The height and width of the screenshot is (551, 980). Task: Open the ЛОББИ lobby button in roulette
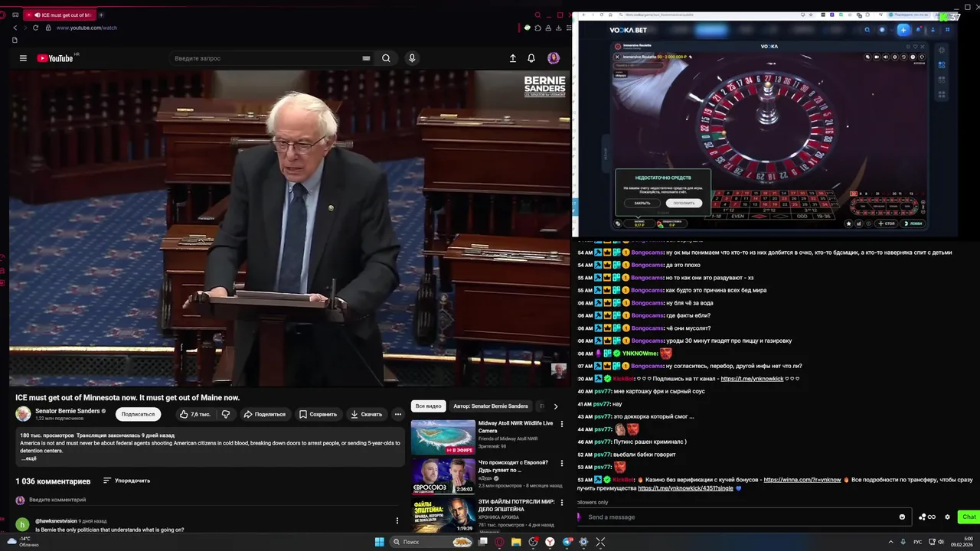(913, 223)
